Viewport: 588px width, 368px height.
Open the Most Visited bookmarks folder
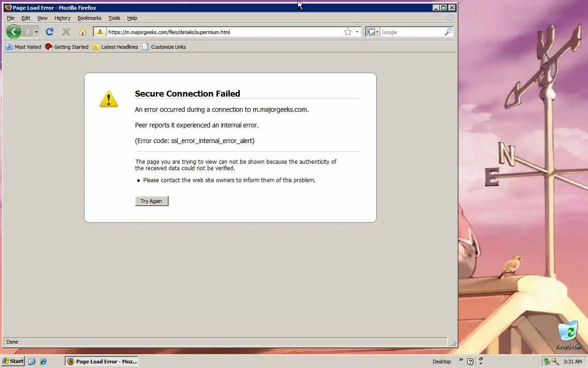[23, 46]
